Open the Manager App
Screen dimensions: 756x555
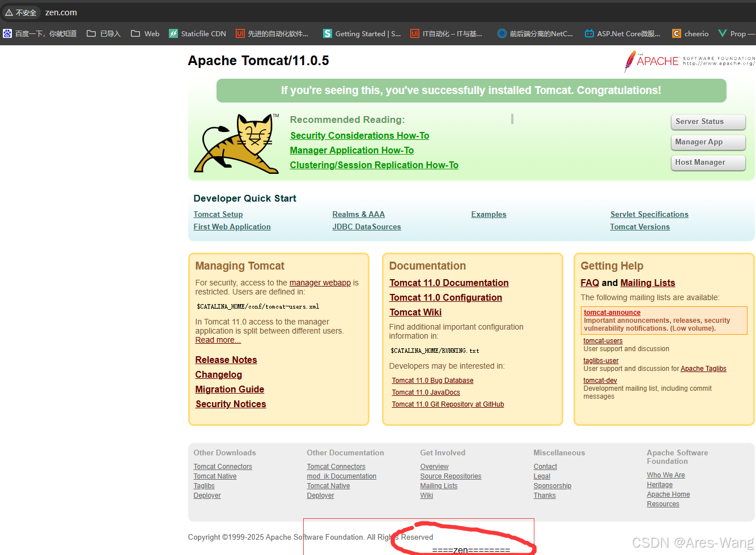coord(708,142)
